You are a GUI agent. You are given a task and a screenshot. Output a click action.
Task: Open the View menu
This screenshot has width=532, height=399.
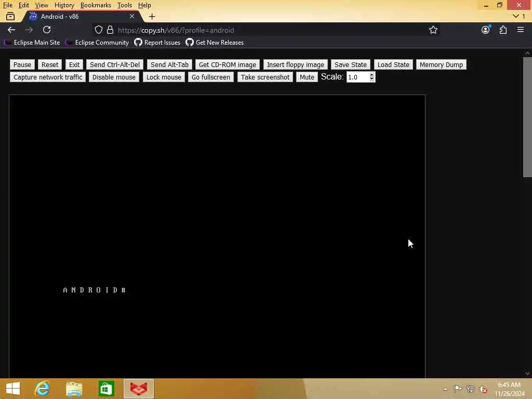[42, 5]
